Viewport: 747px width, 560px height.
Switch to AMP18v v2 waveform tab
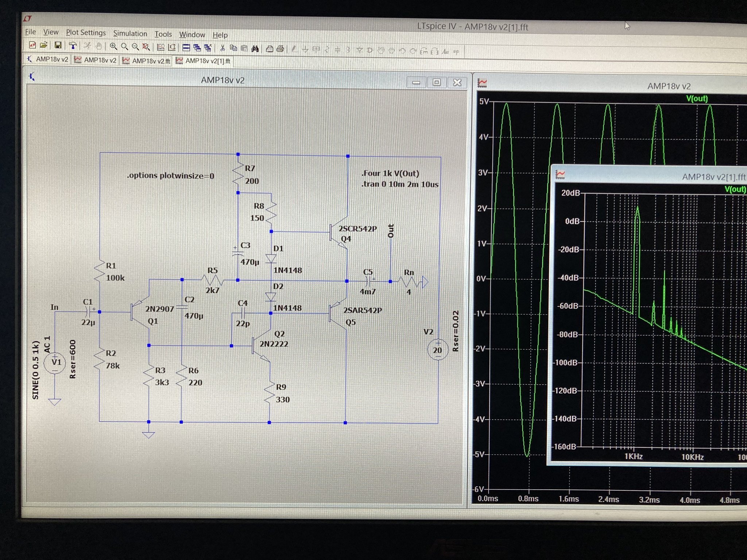click(96, 60)
